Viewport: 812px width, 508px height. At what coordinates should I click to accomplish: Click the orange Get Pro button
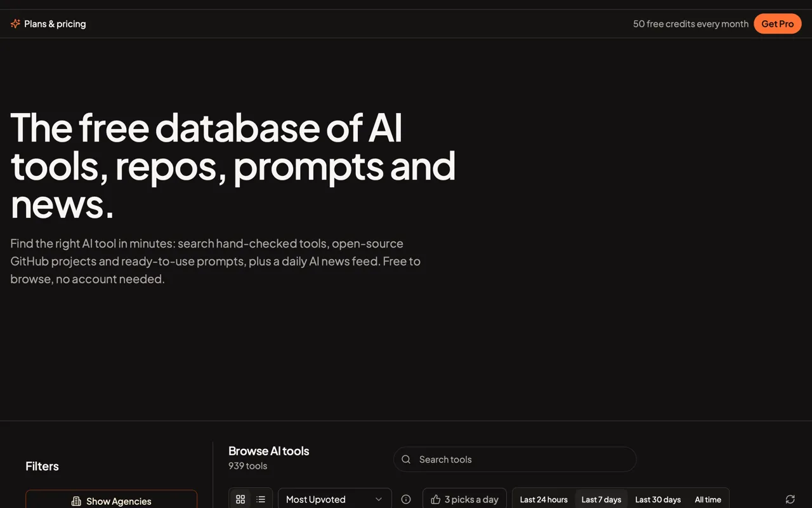778,23
